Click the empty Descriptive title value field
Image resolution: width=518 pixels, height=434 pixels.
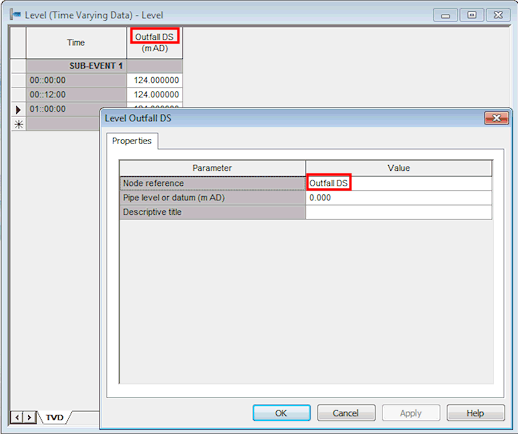[x=399, y=212]
